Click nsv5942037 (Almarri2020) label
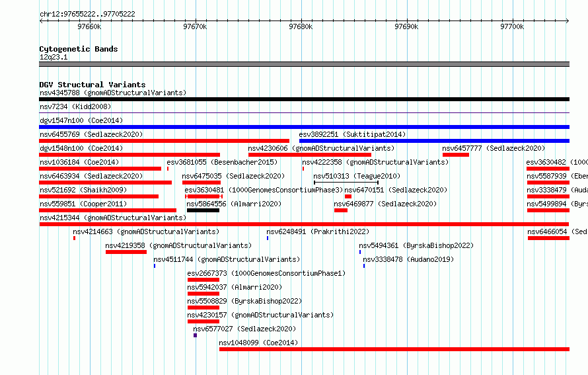The height and width of the screenshot is (375, 588). (x=235, y=287)
